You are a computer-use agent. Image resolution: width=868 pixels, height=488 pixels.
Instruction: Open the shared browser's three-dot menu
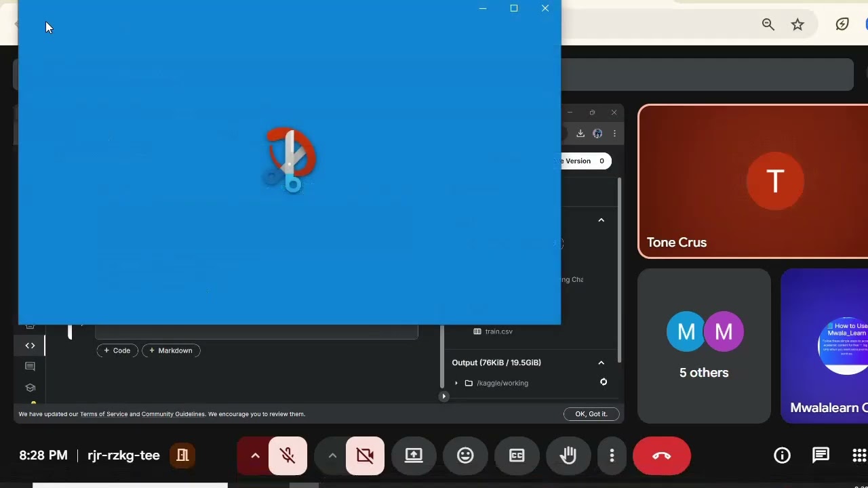tap(614, 134)
